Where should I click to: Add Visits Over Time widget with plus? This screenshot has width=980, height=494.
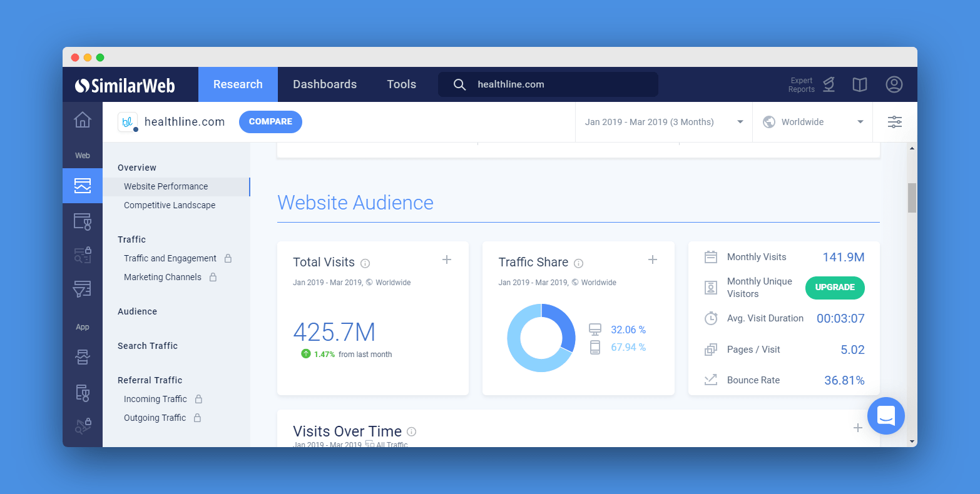(858, 428)
